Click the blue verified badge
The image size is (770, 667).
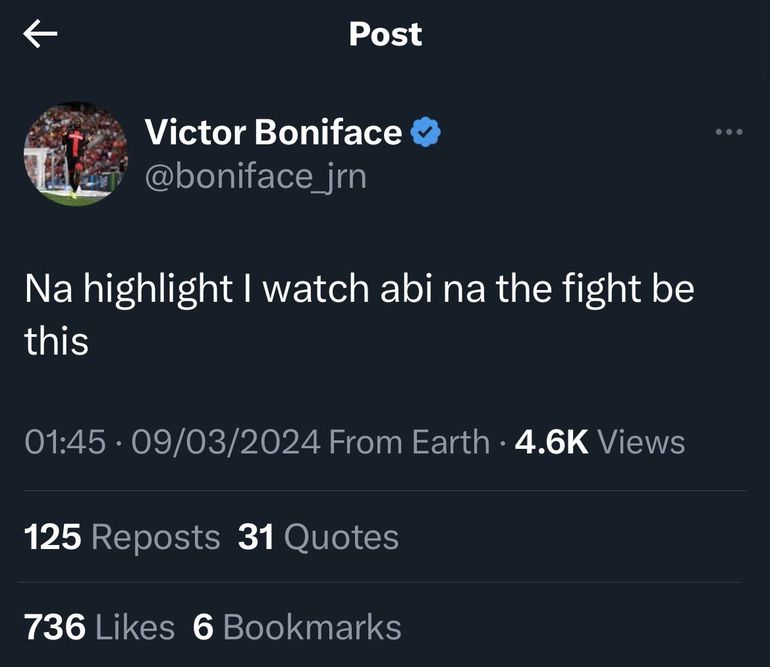tap(427, 132)
